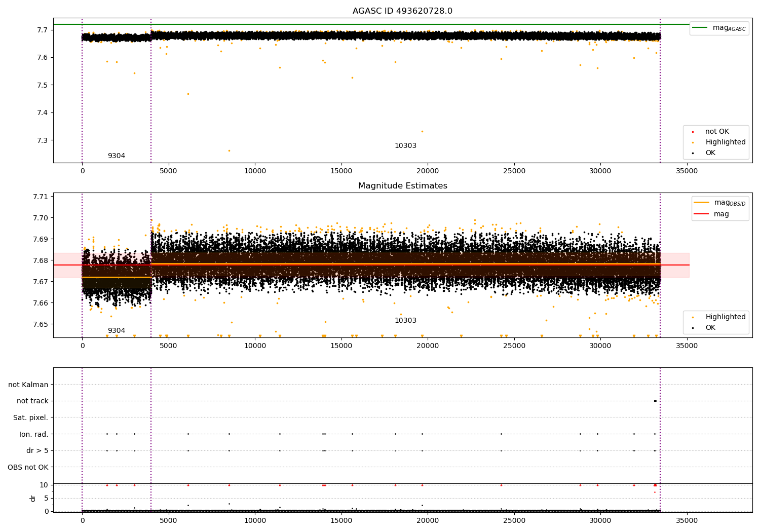Select the "7.69" y-axis tick label

[x=41, y=239]
